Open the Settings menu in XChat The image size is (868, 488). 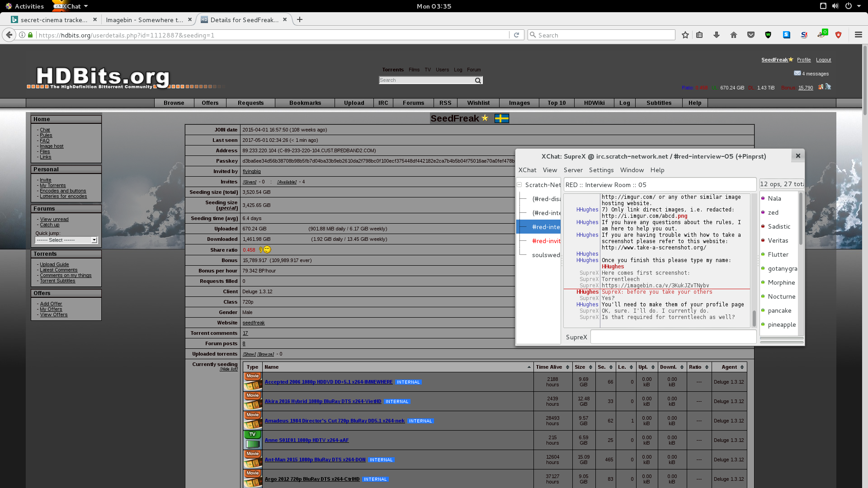tap(601, 170)
